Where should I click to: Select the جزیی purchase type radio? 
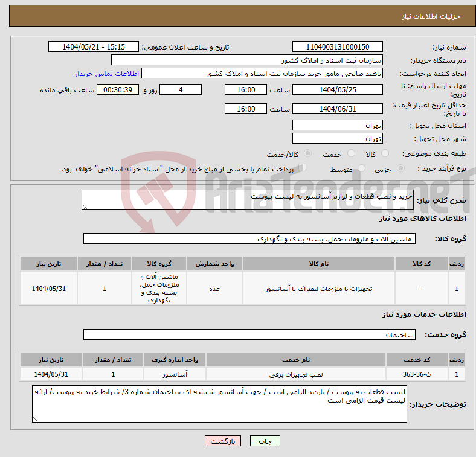400,168
